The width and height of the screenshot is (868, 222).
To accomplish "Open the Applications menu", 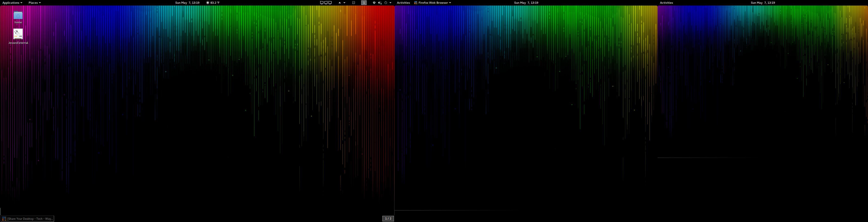I will (12, 3).
